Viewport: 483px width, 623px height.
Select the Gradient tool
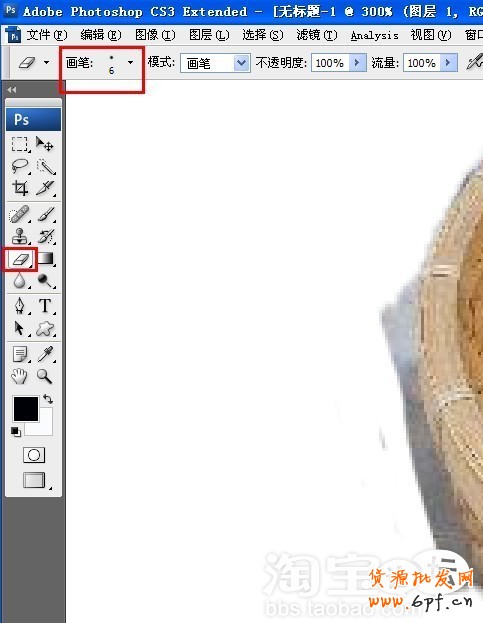tap(45, 259)
